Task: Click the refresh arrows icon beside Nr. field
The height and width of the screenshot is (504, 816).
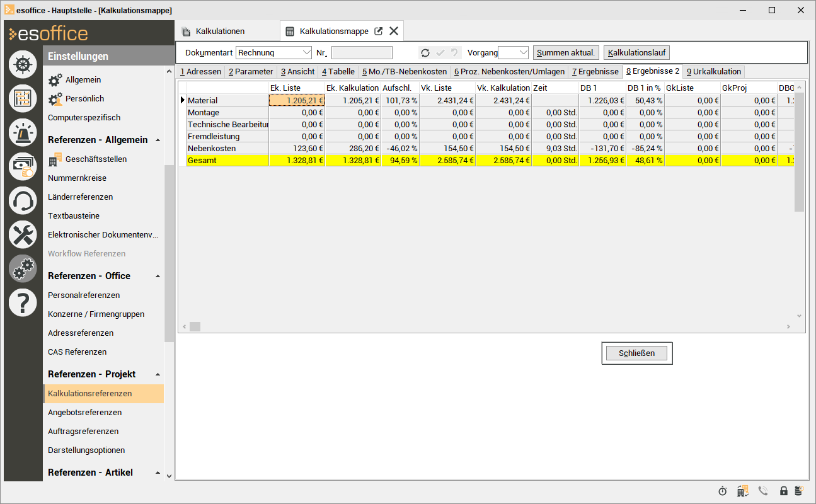Action: [x=425, y=53]
